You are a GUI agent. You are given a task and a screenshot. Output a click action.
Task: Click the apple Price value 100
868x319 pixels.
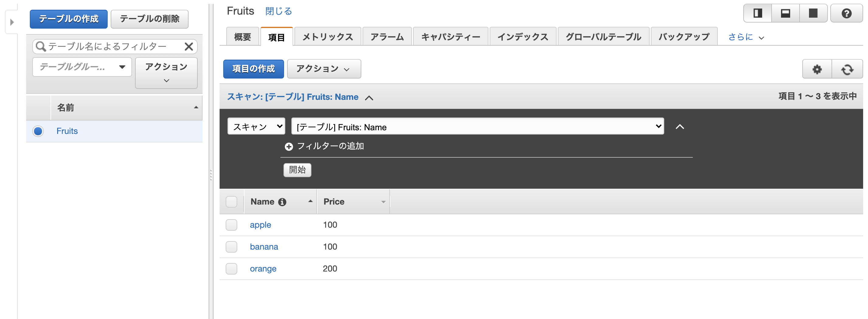(330, 225)
